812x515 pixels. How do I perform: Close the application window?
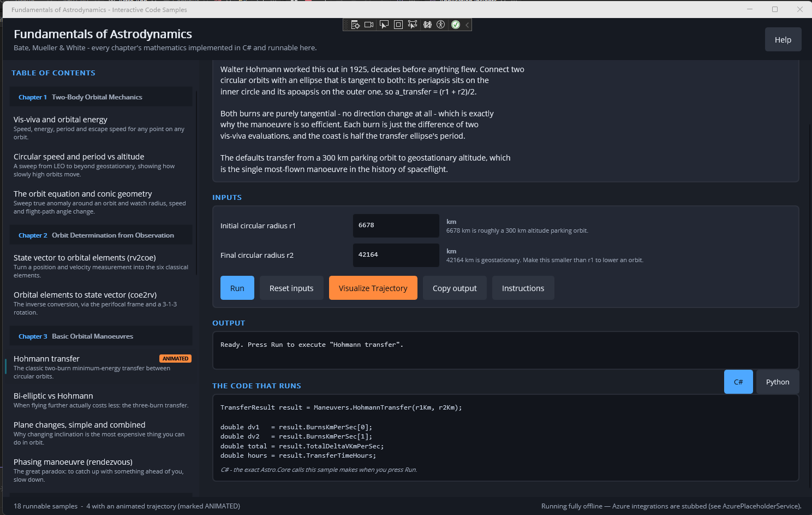[799, 9]
